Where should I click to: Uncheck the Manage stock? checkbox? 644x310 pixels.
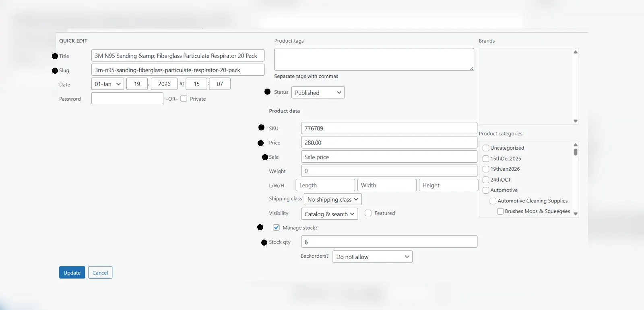(276, 227)
